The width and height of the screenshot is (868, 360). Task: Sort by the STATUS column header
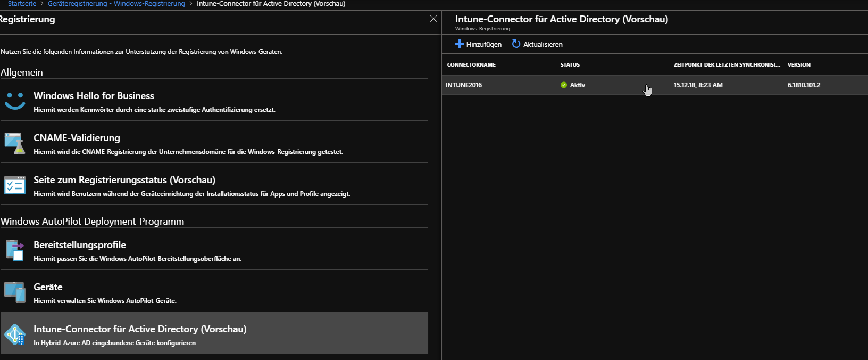570,64
